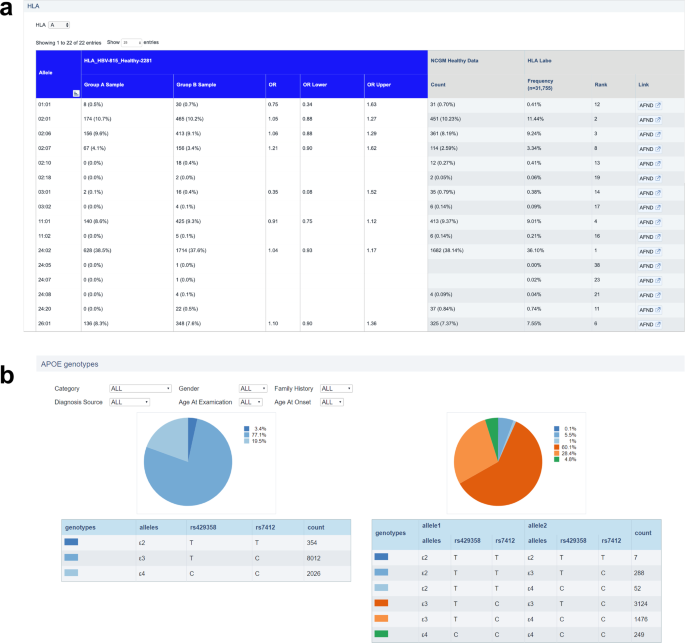This screenshot has width=685, height=643.
Task: Click the OR column header
Action: pos(283,86)
